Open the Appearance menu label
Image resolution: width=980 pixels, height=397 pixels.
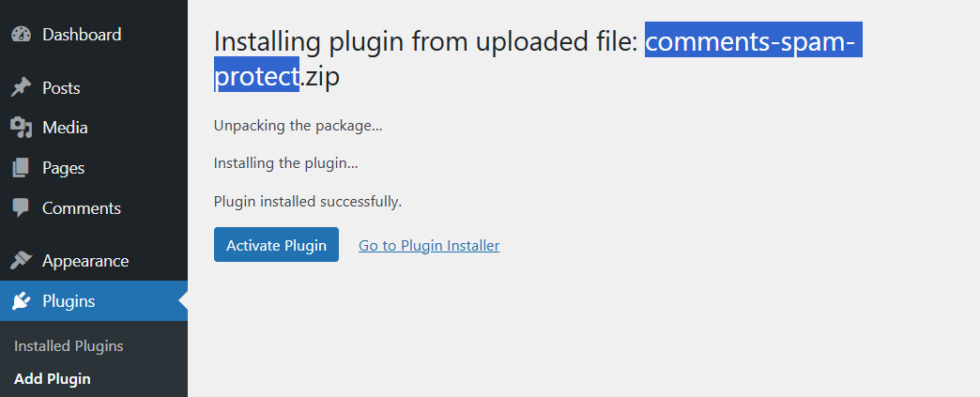point(85,261)
